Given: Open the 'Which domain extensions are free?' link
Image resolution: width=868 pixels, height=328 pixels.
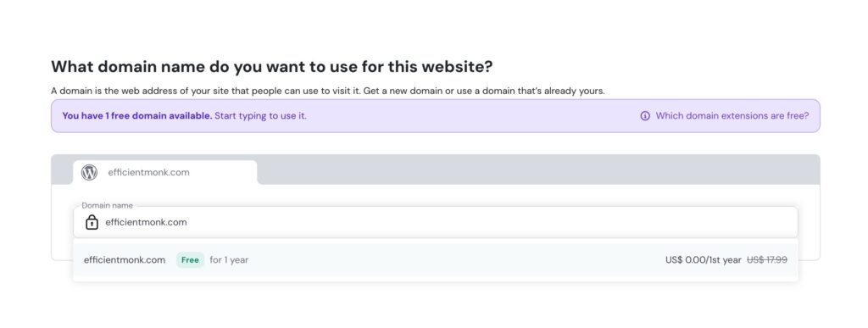Looking at the screenshot, I should click(732, 116).
